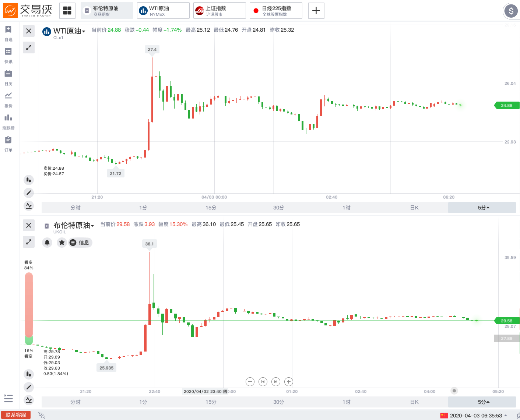
Task: Open indicator settings in 布伦特原油 chart
Action: pyautogui.click(x=29, y=400)
